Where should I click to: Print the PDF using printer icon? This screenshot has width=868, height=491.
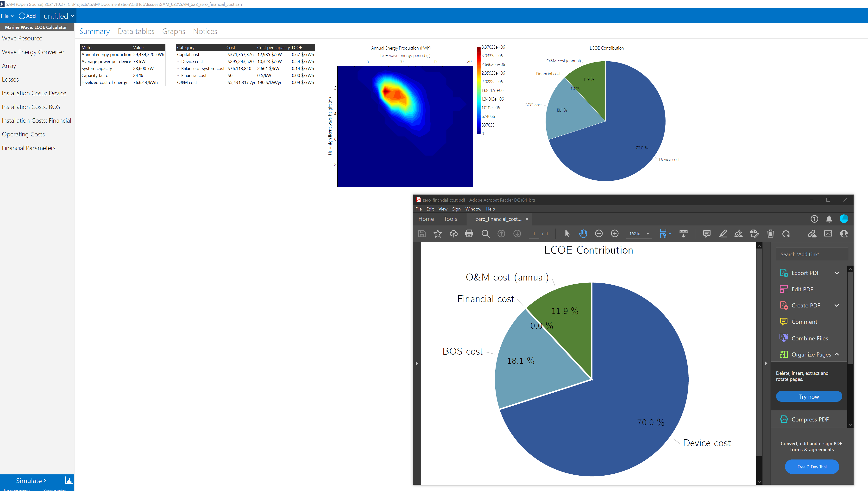[x=469, y=233]
